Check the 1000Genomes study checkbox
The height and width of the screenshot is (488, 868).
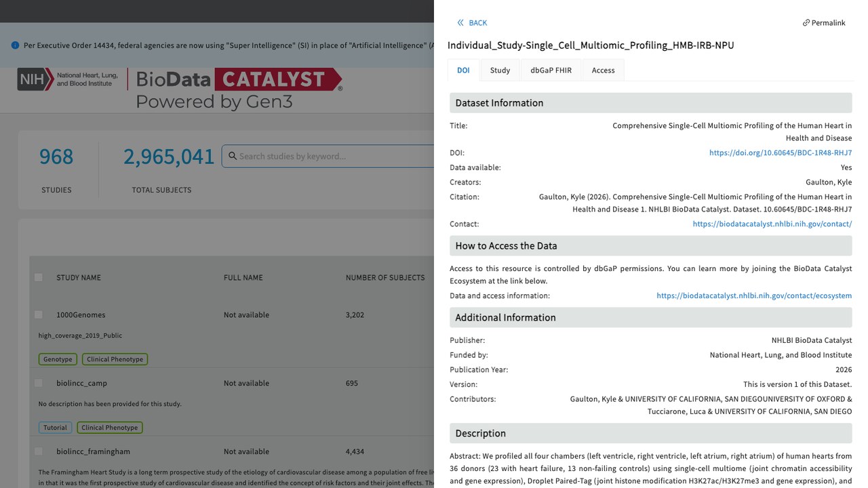coord(39,314)
